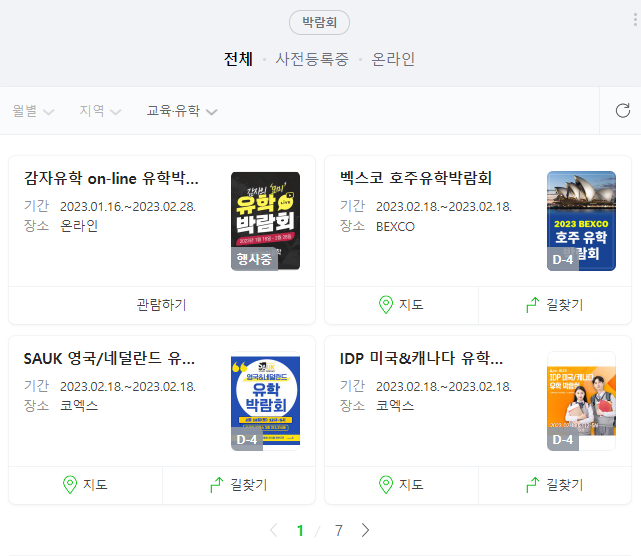Go to the previous page with the left chevron
This screenshot has height=556, width=641.
coord(274,530)
